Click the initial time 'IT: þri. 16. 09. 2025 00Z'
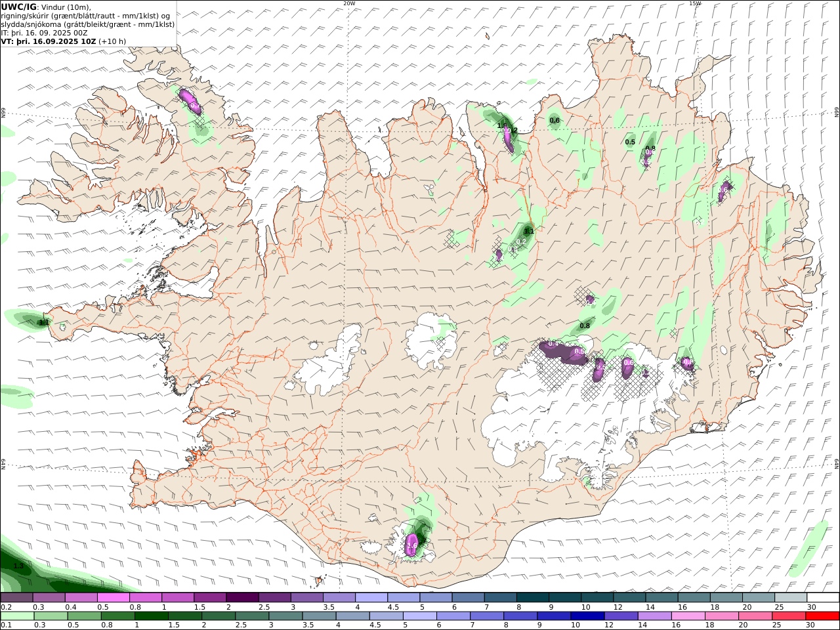840x630 pixels. point(44,33)
